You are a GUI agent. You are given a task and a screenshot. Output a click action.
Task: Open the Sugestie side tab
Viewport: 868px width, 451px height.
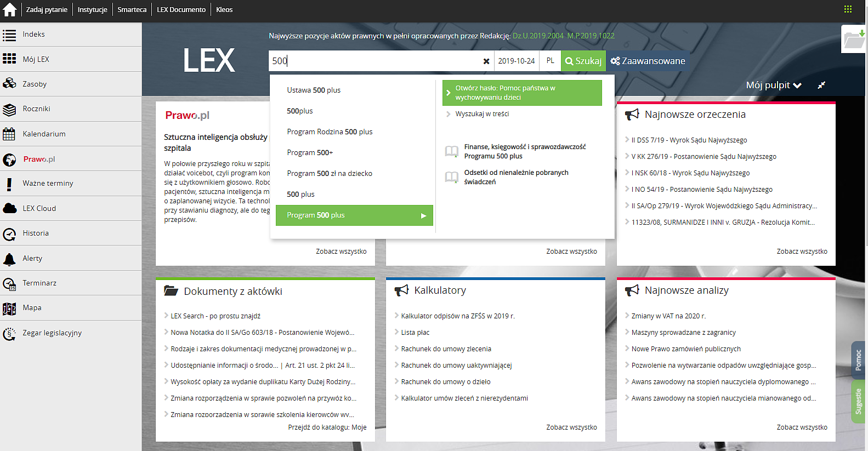tap(858, 402)
